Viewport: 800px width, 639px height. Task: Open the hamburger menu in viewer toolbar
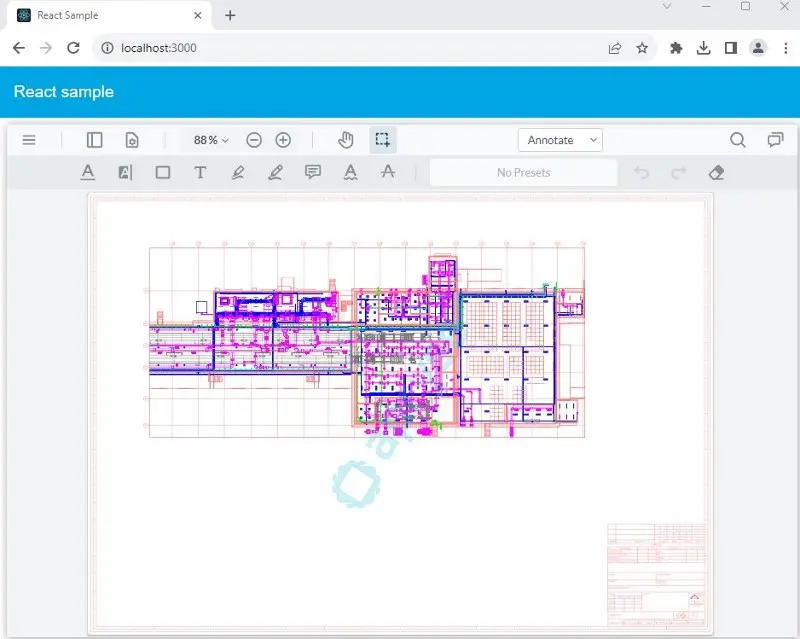pos(29,140)
